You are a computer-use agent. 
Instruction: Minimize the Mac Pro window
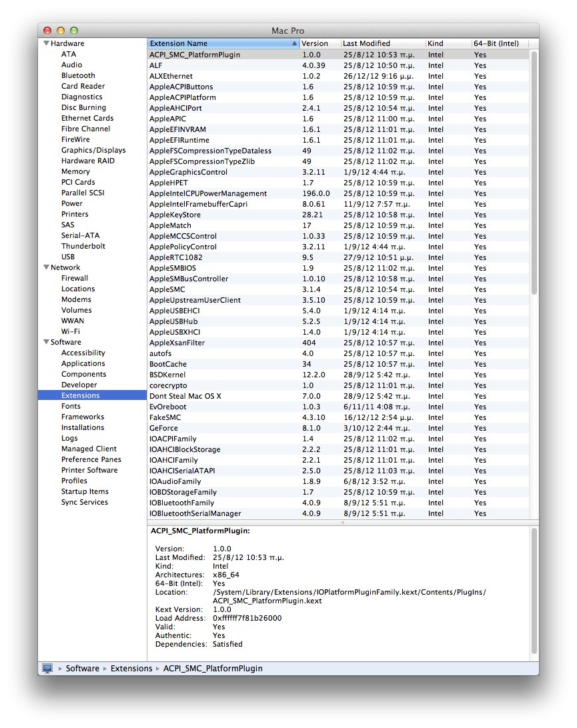pos(61,31)
